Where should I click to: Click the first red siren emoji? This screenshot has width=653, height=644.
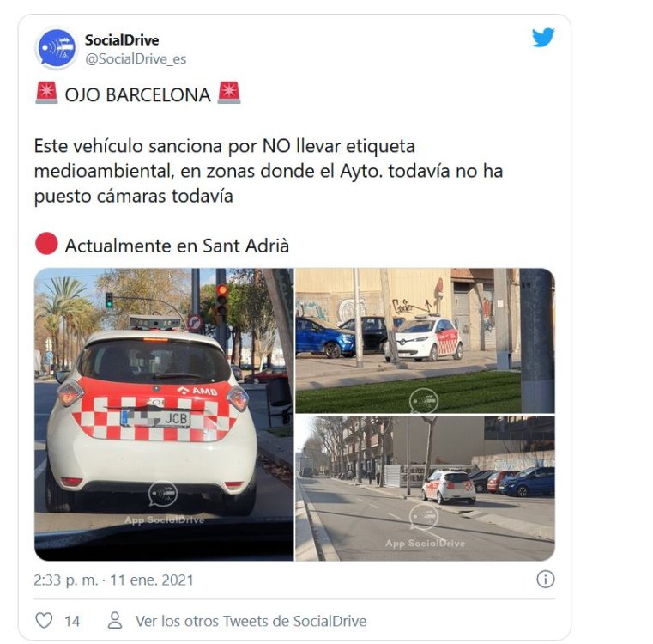[x=46, y=93]
